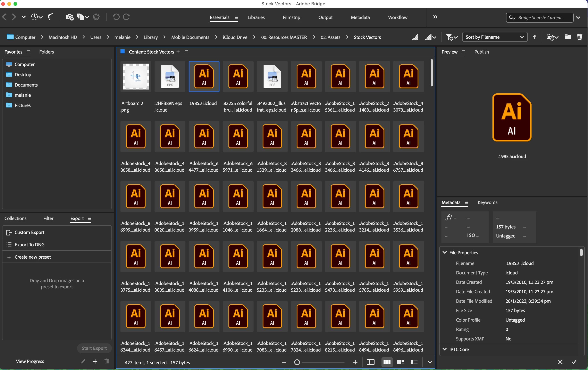Create a new folder icon
The width and height of the screenshot is (588, 370).
pyautogui.click(x=568, y=37)
